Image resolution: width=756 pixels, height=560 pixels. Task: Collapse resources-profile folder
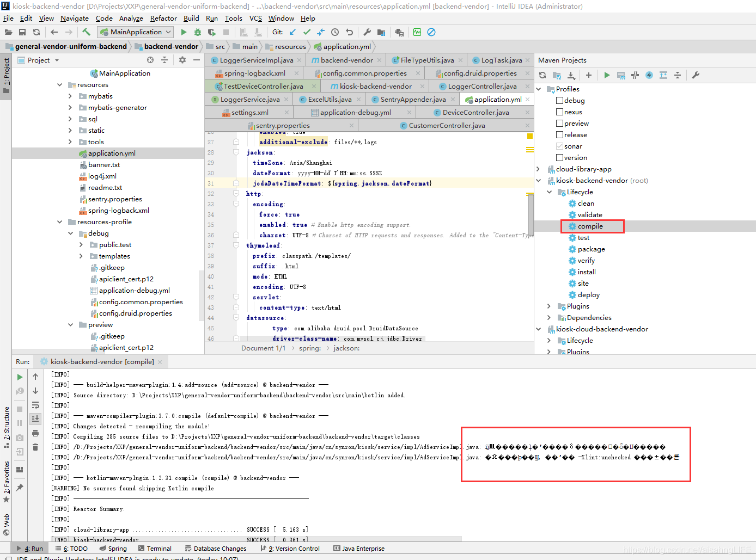[59, 221]
